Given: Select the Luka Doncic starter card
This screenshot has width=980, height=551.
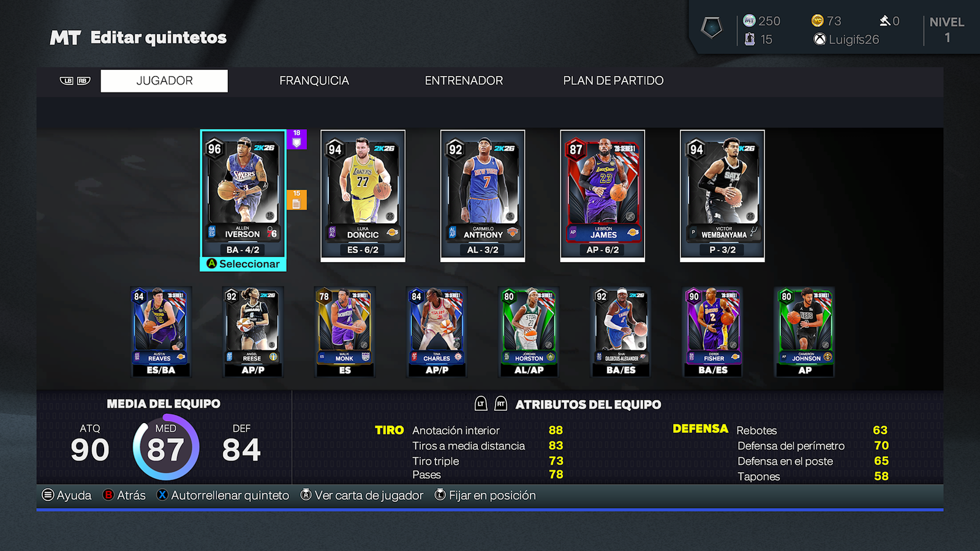Looking at the screenshot, I should (x=363, y=195).
